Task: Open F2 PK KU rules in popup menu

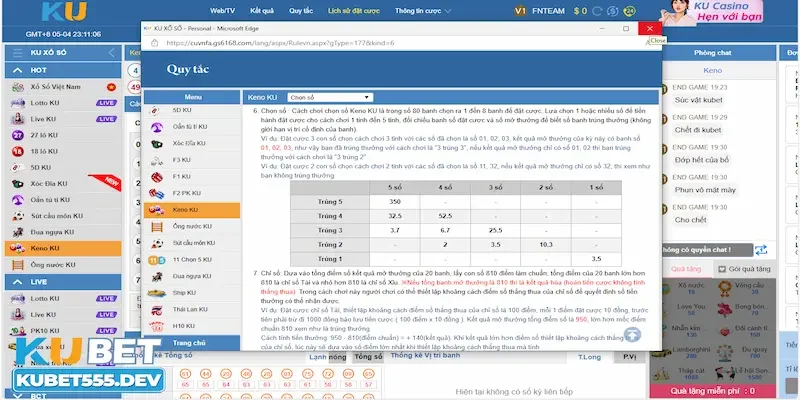Action: pyautogui.click(x=192, y=193)
